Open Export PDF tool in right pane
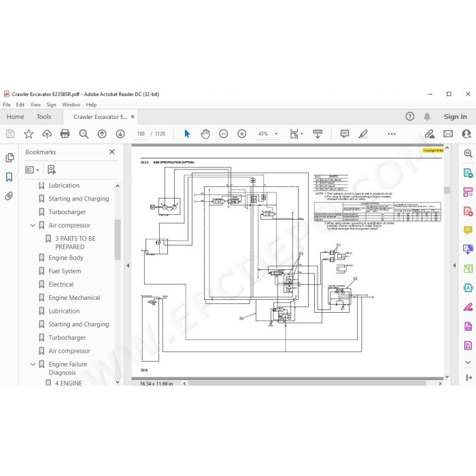Screen dimensions: 476x476 tap(468, 173)
